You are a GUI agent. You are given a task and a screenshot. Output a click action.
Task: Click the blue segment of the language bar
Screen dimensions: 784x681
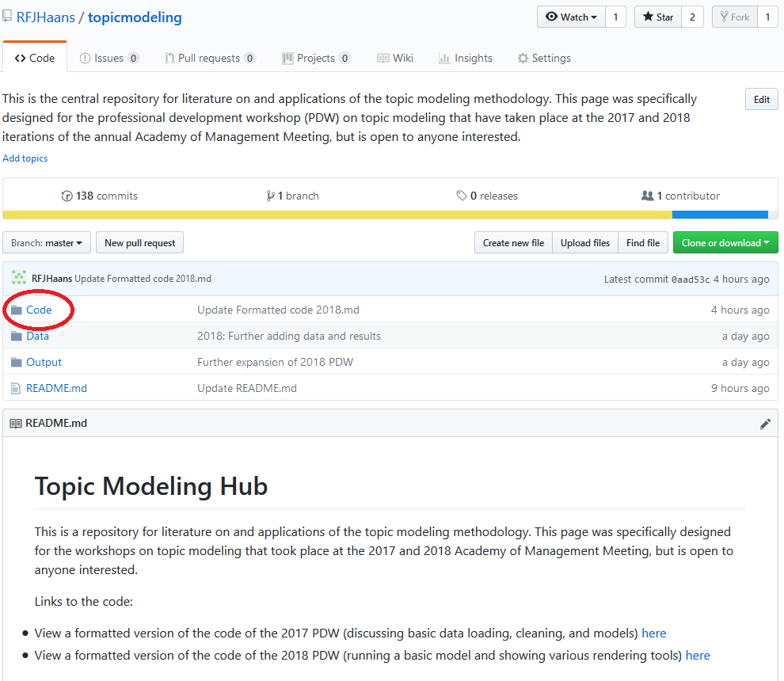click(x=720, y=215)
